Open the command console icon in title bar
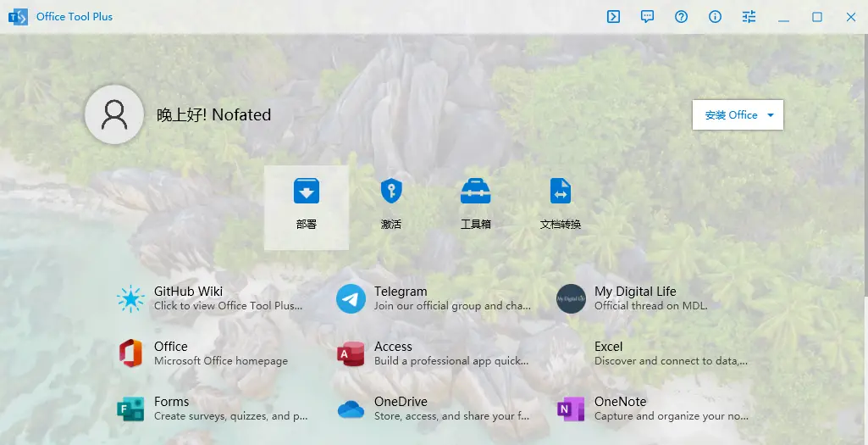 (614, 17)
